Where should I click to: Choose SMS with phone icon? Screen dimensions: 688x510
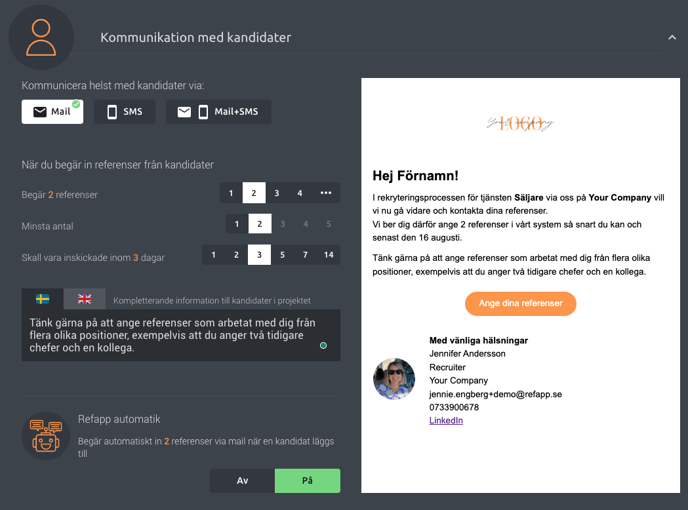point(125,112)
